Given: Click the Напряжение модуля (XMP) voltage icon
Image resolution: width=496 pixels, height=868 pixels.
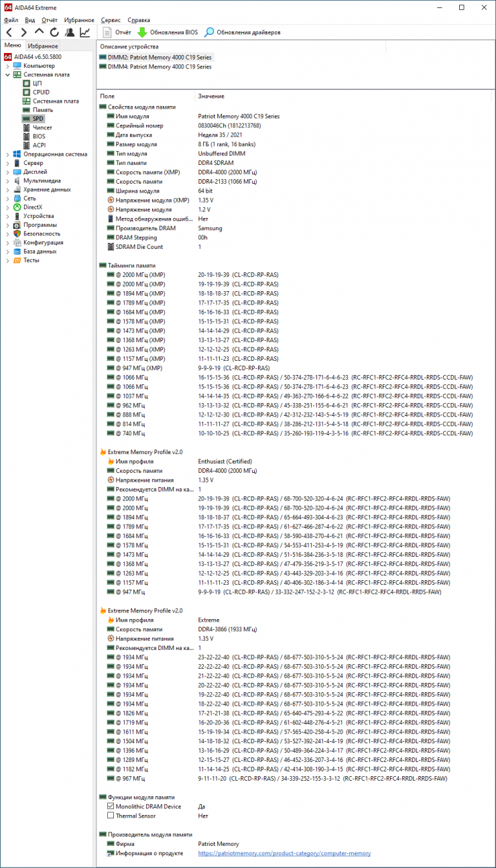Looking at the screenshot, I should (x=111, y=200).
